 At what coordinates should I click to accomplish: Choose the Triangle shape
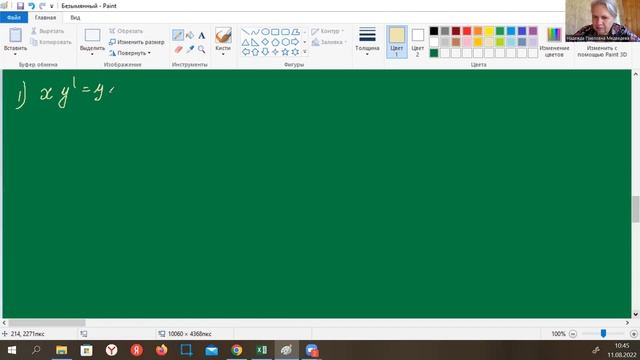click(x=245, y=42)
